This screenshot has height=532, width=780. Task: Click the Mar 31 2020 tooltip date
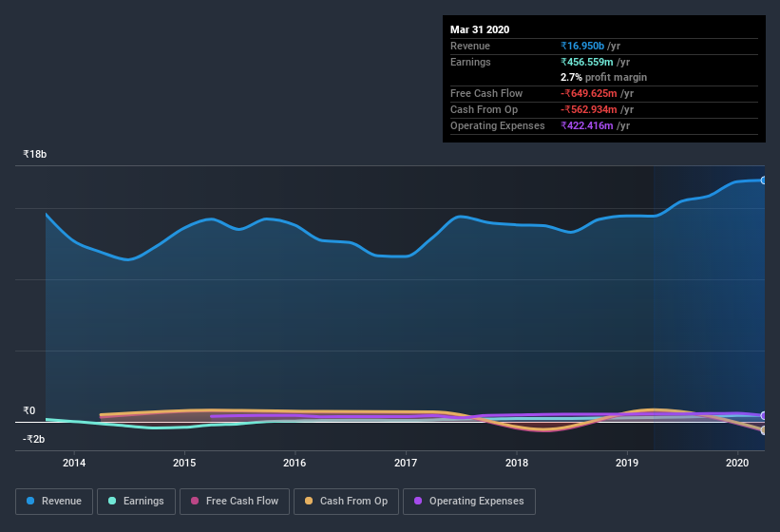coord(480,29)
